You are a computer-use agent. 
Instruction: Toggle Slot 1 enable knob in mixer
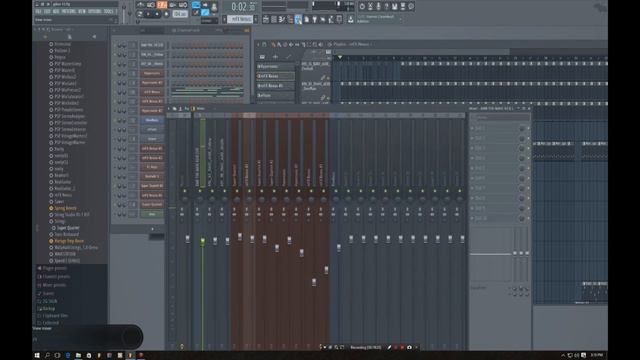(522, 129)
